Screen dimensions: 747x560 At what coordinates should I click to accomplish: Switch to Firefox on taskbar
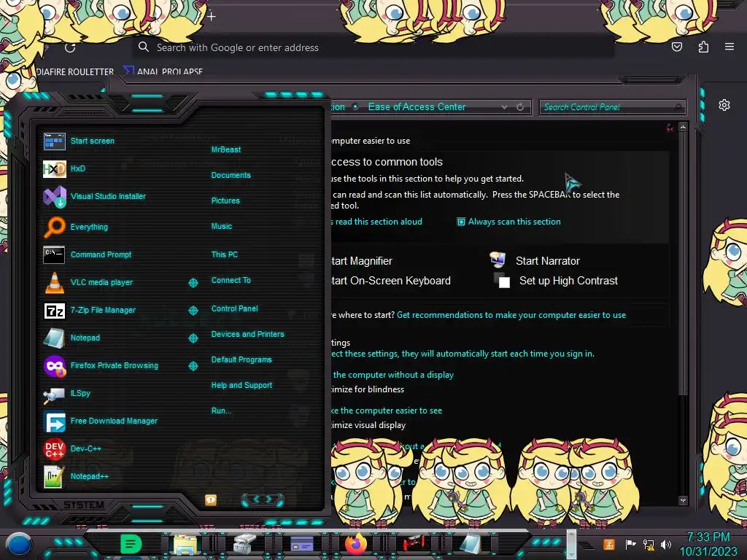coord(356,544)
